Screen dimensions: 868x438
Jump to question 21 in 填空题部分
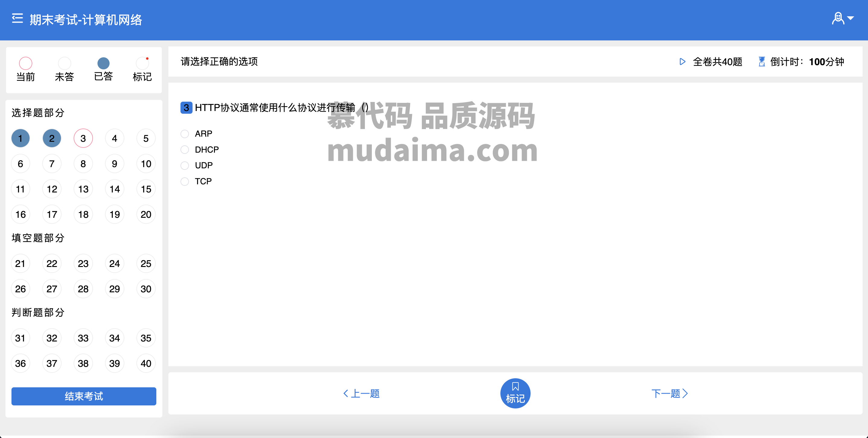point(21,263)
